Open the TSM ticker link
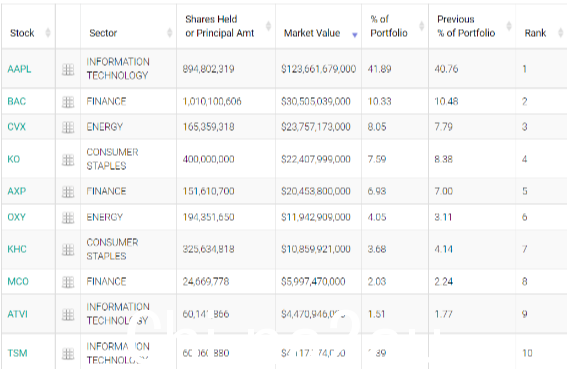Screen dimensions: 567x369 point(17,353)
